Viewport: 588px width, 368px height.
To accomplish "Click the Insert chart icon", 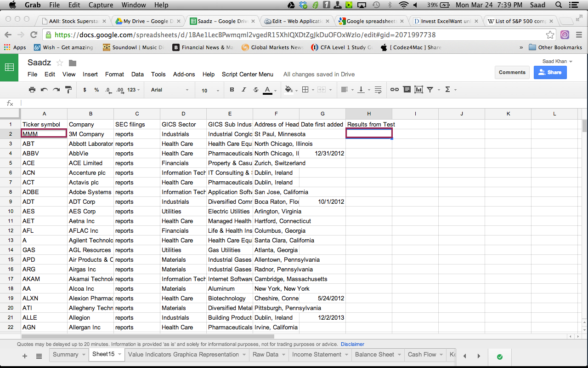I will pos(418,89).
